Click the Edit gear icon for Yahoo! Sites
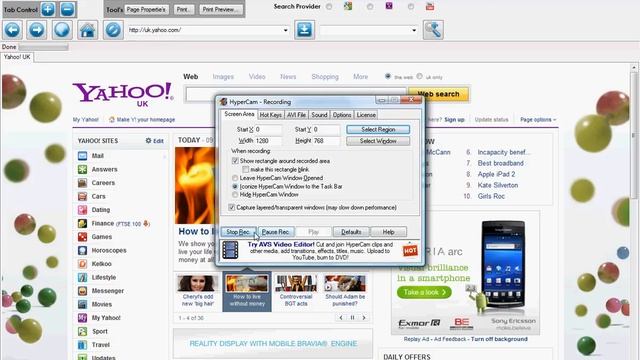640x360 pixels. [x=148, y=140]
